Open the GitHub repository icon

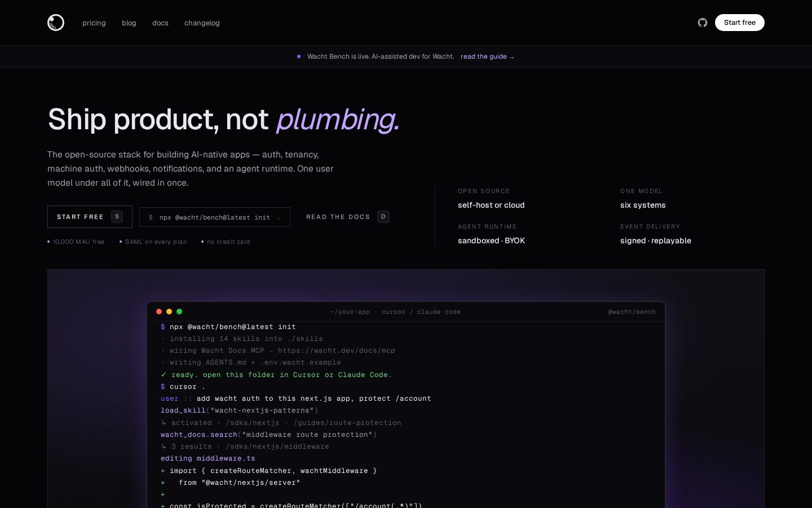point(703,23)
